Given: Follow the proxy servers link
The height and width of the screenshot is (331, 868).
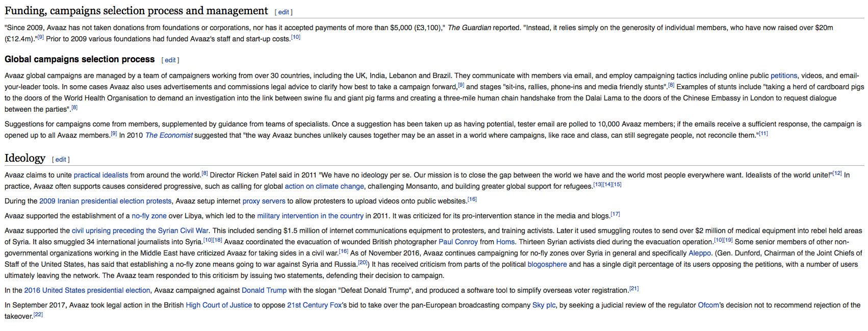Looking at the screenshot, I should click(x=264, y=201).
